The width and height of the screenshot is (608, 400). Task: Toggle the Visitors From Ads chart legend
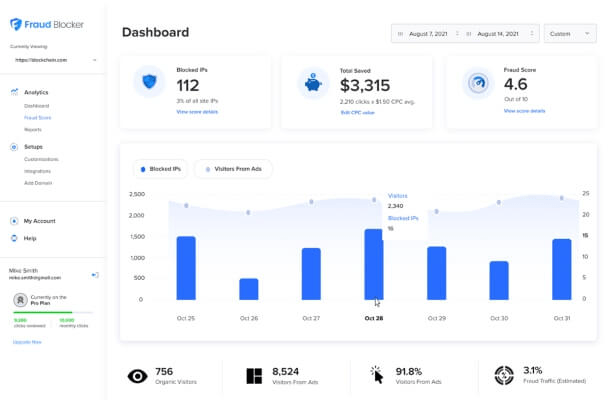tap(233, 169)
